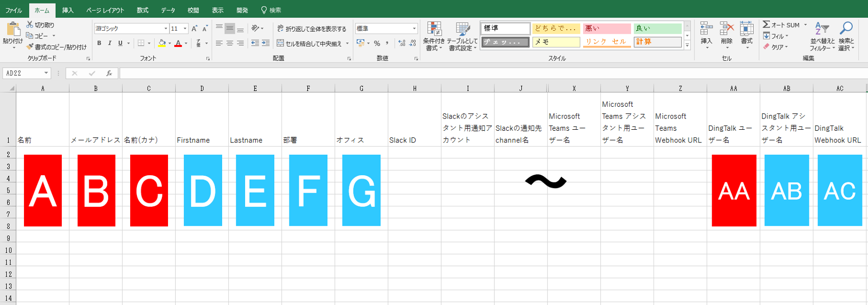
Task: Click the text Orientation icon
Action: click(255, 29)
